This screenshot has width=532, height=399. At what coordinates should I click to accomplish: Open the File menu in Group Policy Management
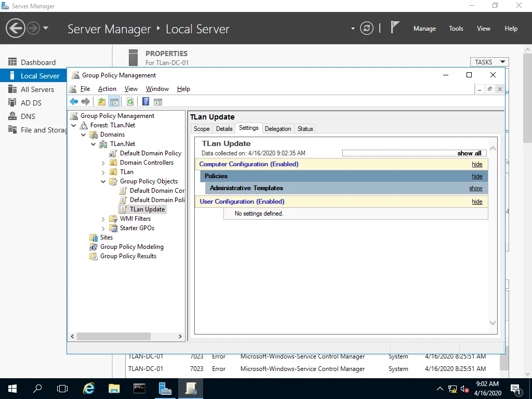(85, 89)
